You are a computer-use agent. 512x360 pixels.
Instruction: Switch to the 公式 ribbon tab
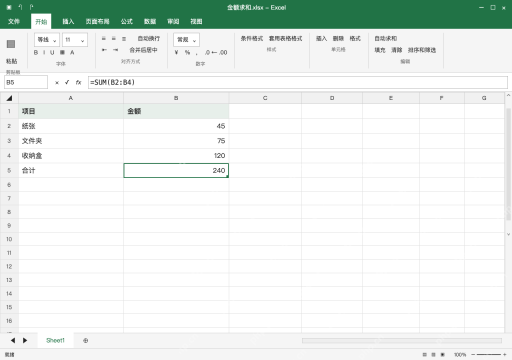click(127, 22)
